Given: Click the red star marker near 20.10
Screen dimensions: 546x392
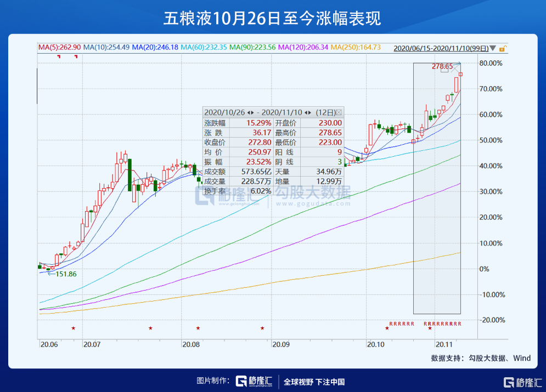Looking at the screenshot, I should pyautogui.click(x=387, y=328).
